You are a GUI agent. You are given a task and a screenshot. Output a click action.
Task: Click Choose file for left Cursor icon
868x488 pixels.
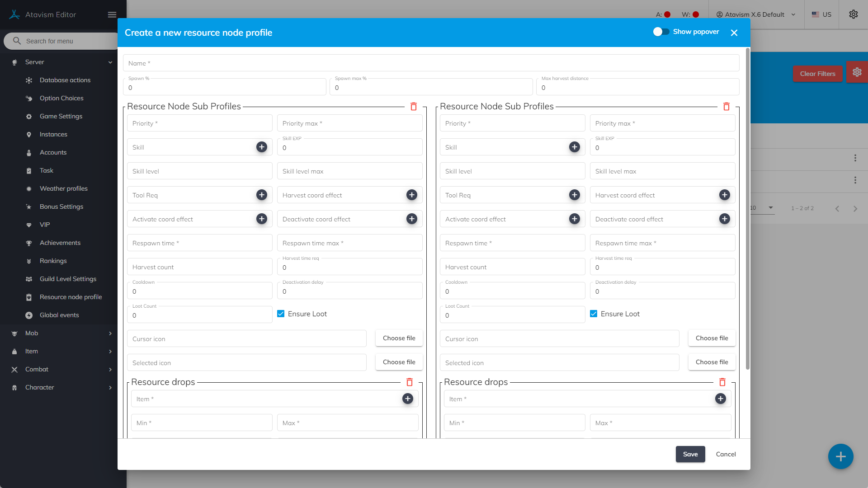[x=399, y=338]
